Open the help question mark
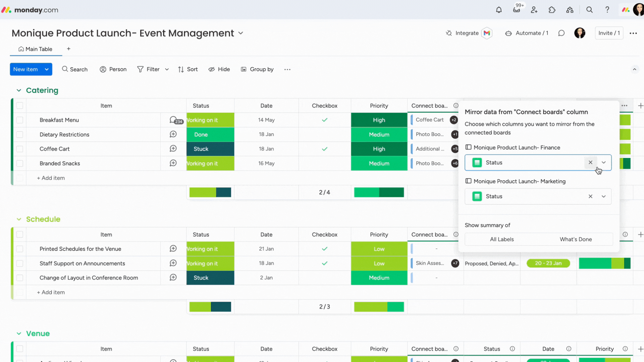The height and width of the screenshot is (362, 644). [x=607, y=10]
